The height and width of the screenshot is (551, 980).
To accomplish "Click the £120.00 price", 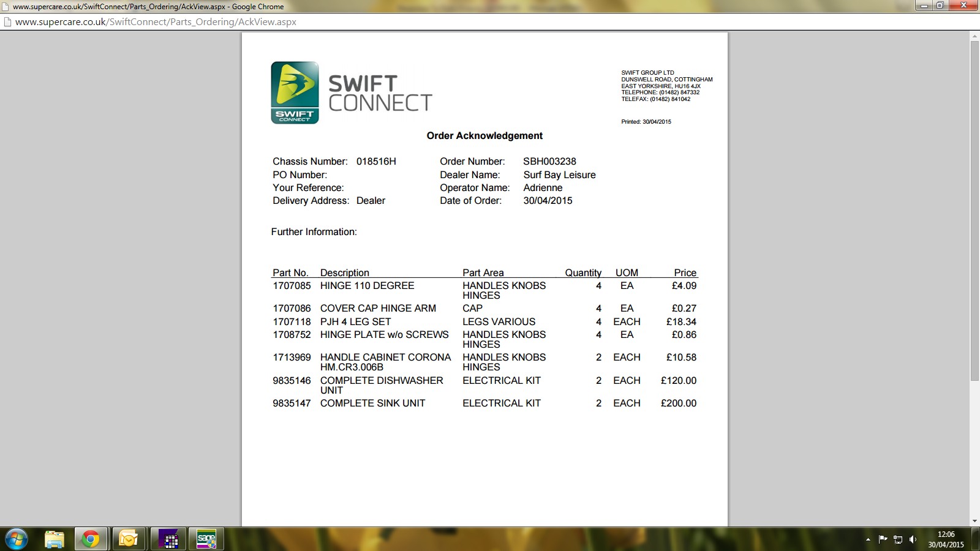I will coord(679,381).
